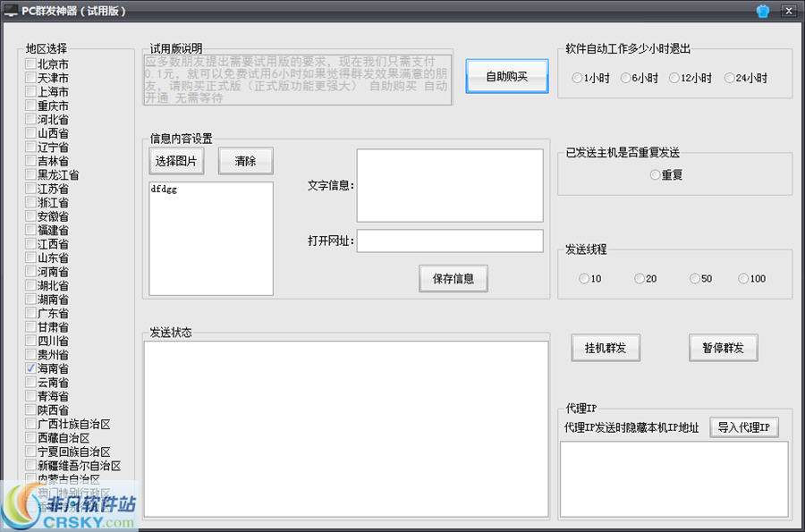The height and width of the screenshot is (532, 805).
Task: Select 10 sending threads
Action: (583, 278)
